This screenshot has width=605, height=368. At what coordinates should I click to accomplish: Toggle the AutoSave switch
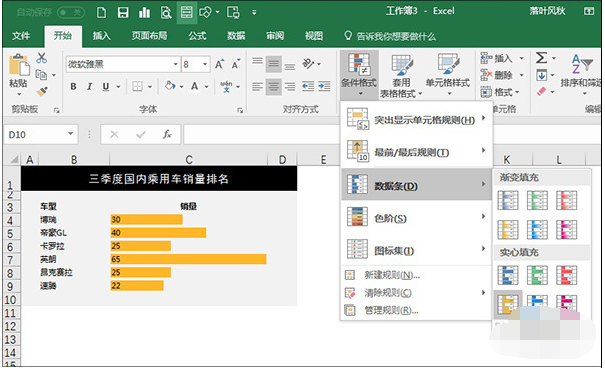[71, 12]
